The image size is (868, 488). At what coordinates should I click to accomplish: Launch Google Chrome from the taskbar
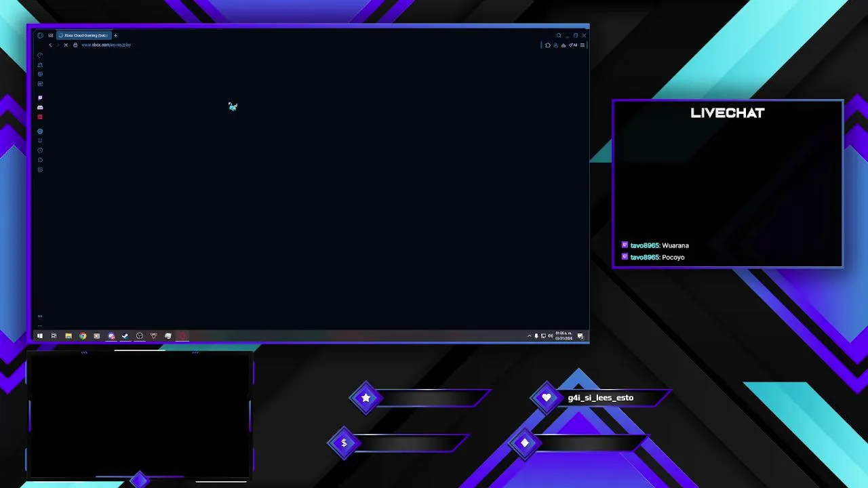pyautogui.click(x=83, y=336)
